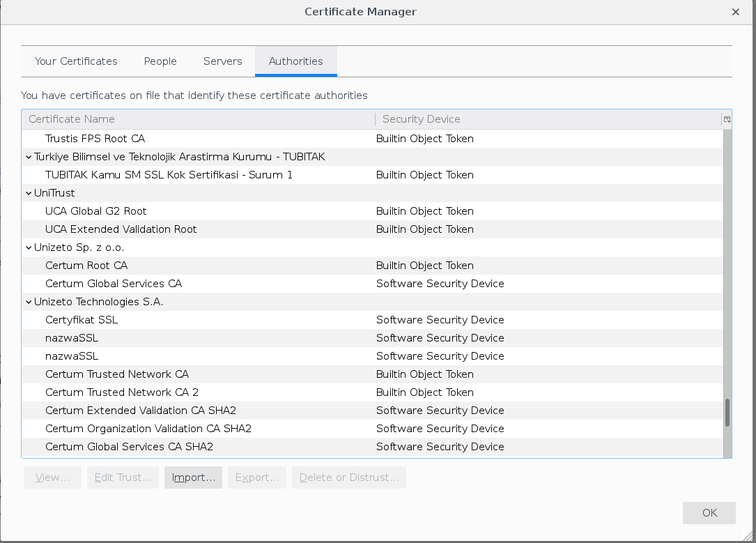Sort by the Certificate Name column header
The image size is (756, 543).
coord(198,119)
